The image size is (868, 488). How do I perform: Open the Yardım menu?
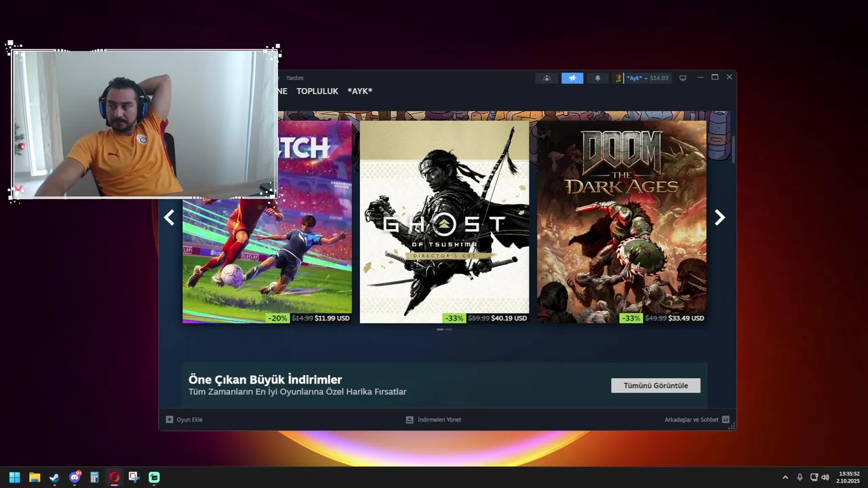(x=295, y=78)
